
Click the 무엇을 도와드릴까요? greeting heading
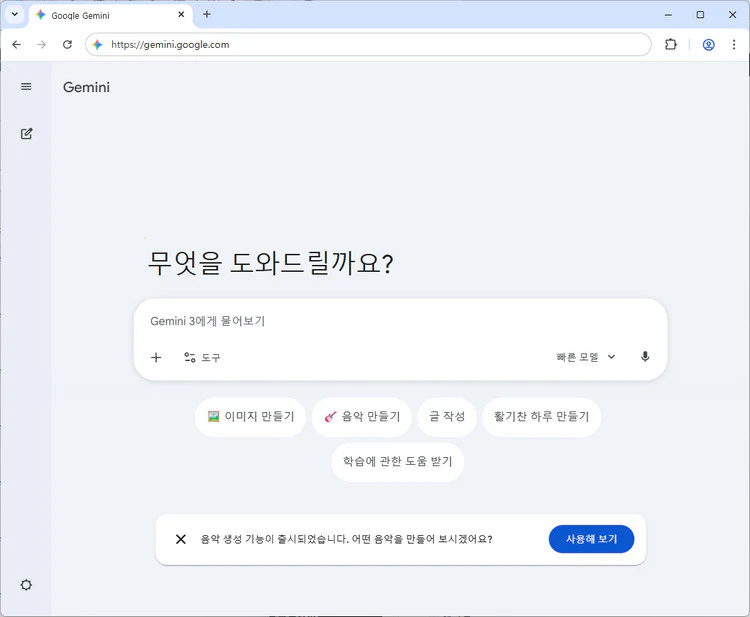click(x=270, y=263)
